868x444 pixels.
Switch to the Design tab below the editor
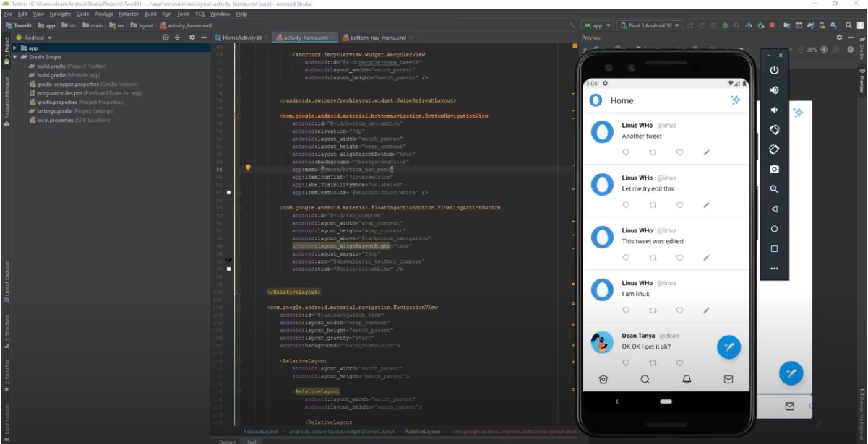coord(227,441)
